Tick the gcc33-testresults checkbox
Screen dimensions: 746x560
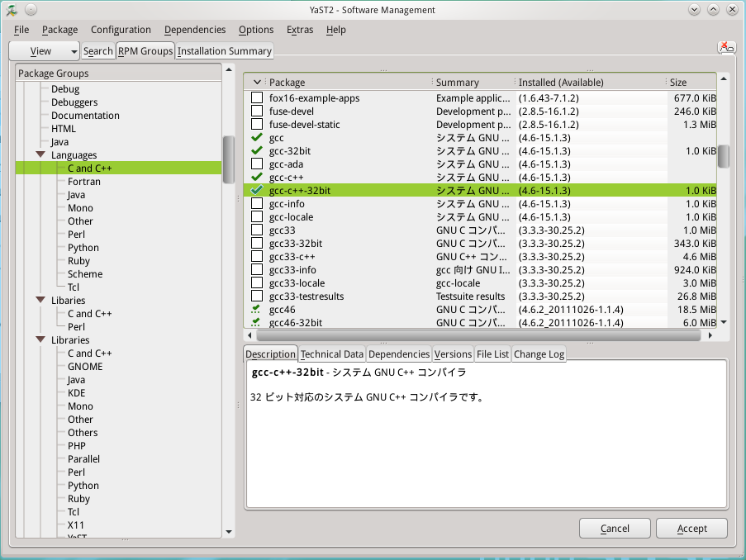[257, 296]
